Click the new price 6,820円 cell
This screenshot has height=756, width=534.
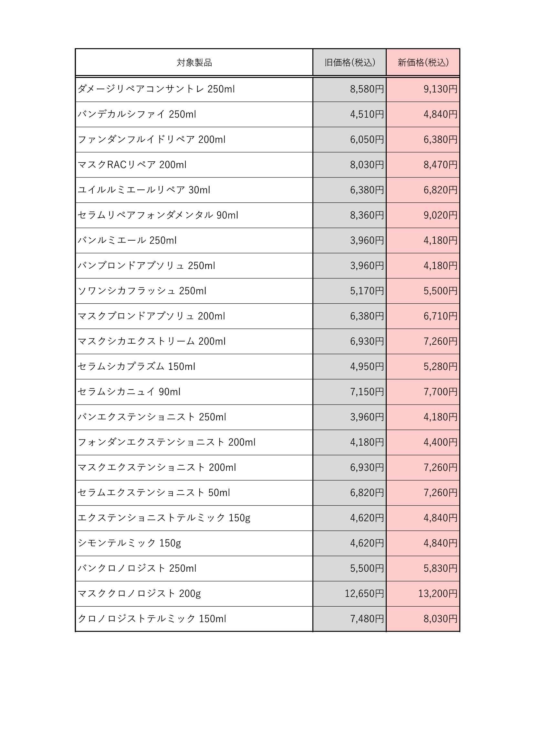423,190
